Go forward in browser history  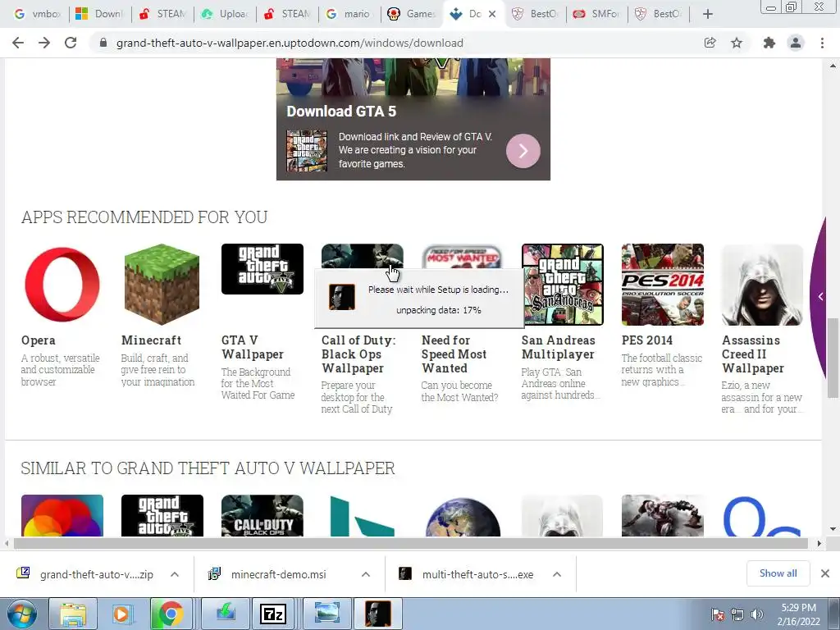point(44,43)
